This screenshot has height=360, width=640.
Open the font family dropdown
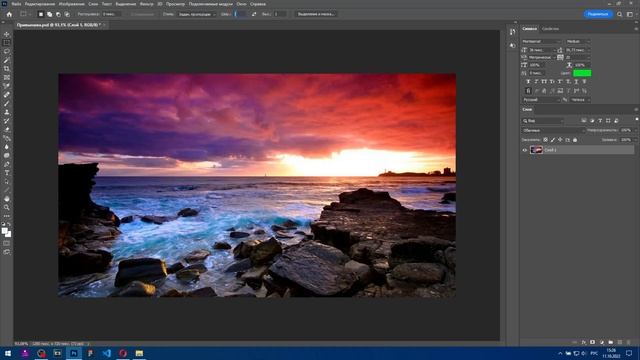pos(541,42)
